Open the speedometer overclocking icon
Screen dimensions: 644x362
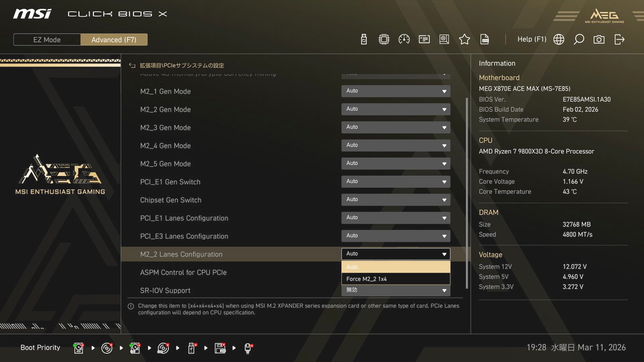point(404,39)
